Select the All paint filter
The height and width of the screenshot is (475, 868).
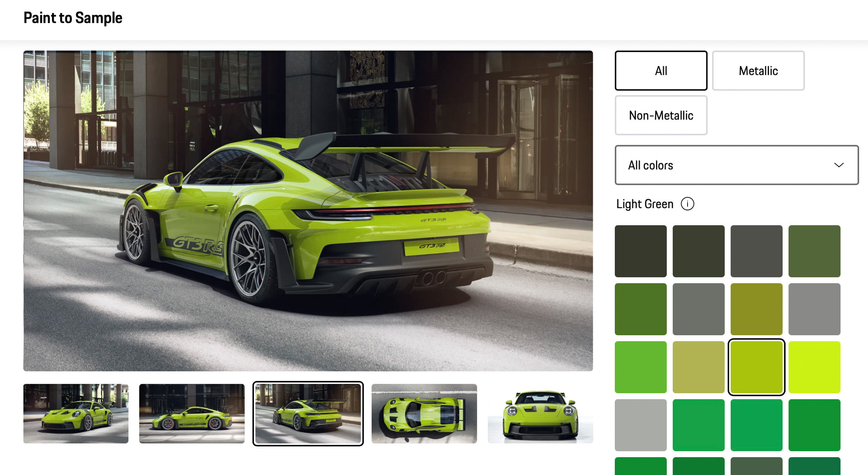tap(661, 71)
